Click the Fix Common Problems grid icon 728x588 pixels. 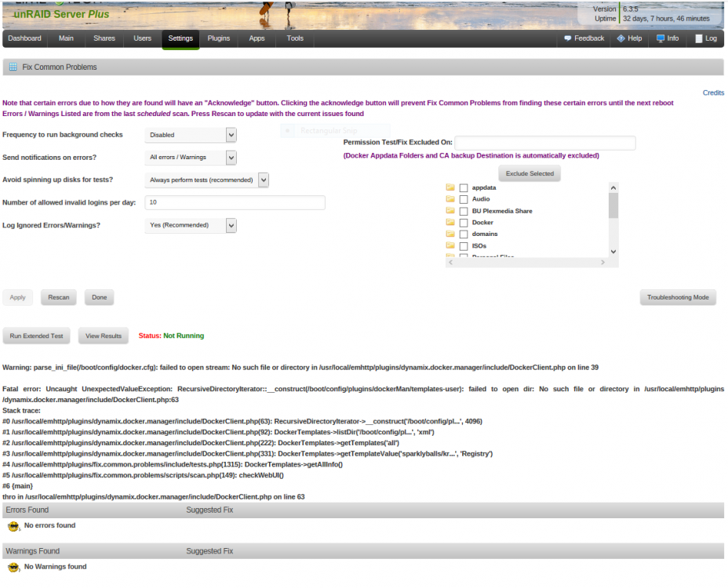click(x=13, y=67)
